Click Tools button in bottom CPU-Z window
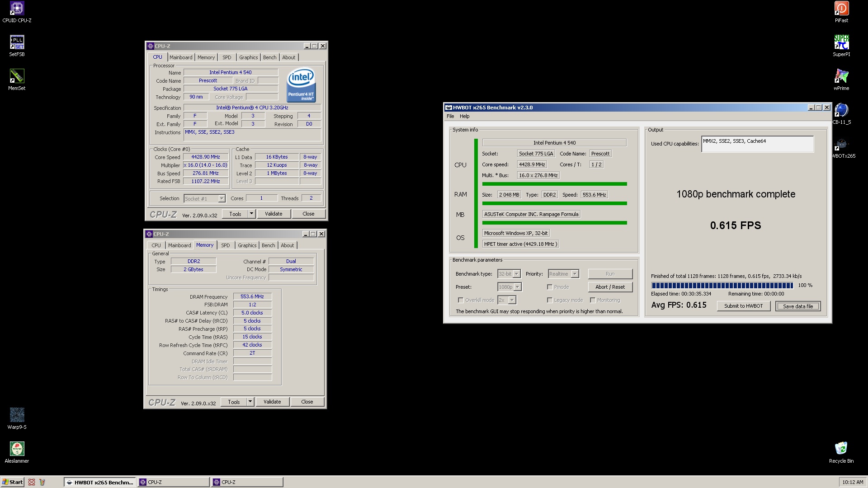Screen dimensions: 868x488 pyautogui.click(x=234, y=402)
